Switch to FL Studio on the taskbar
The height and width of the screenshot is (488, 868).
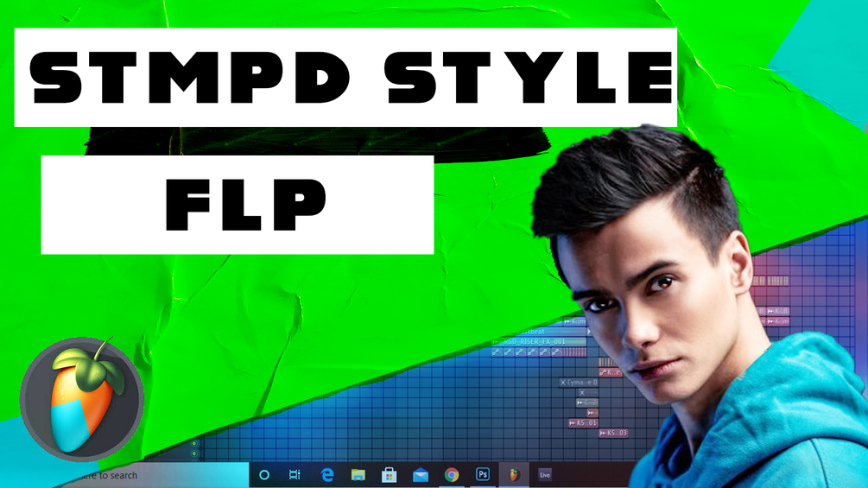[514, 475]
